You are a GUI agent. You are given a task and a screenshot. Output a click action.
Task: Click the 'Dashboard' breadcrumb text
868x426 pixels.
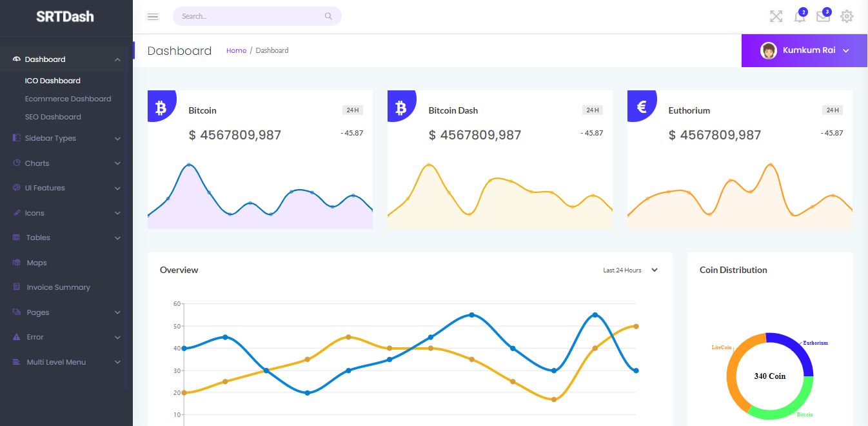271,50
